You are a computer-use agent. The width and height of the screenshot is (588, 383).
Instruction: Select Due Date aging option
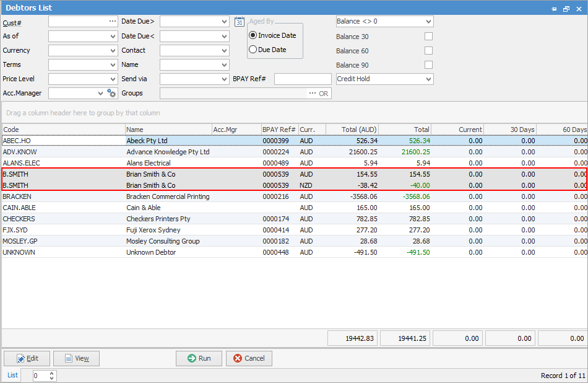[253, 50]
